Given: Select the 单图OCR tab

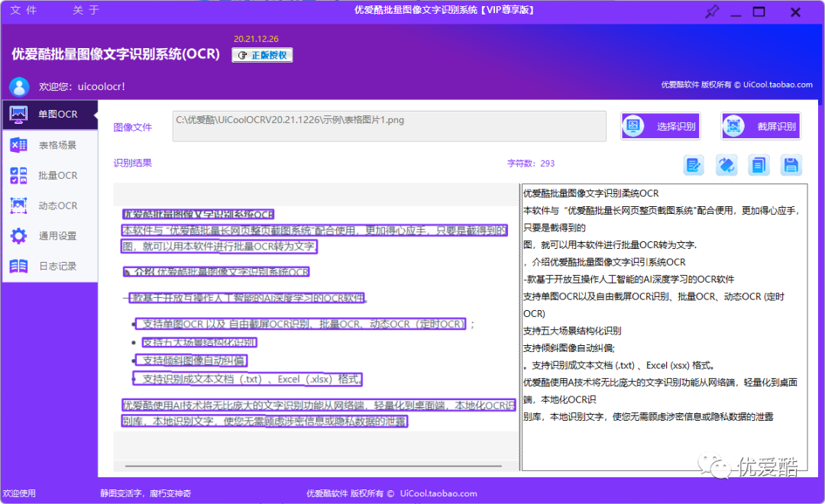Looking at the screenshot, I should tap(50, 114).
